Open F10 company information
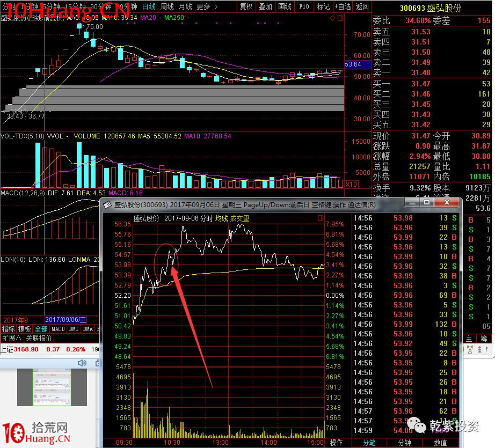Image resolution: width=495 pixels, height=448 pixels. pyautogui.click(x=304, y=6)
